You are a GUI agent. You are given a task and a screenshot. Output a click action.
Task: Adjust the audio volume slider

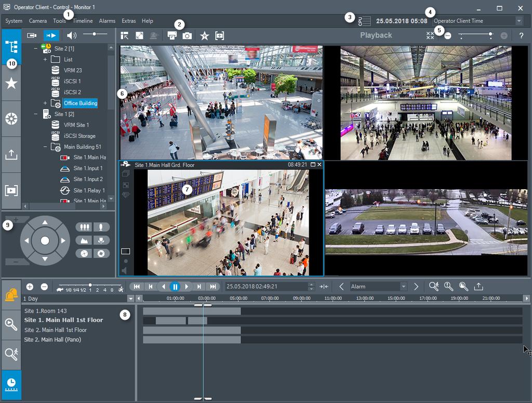(x=95, y=34)
